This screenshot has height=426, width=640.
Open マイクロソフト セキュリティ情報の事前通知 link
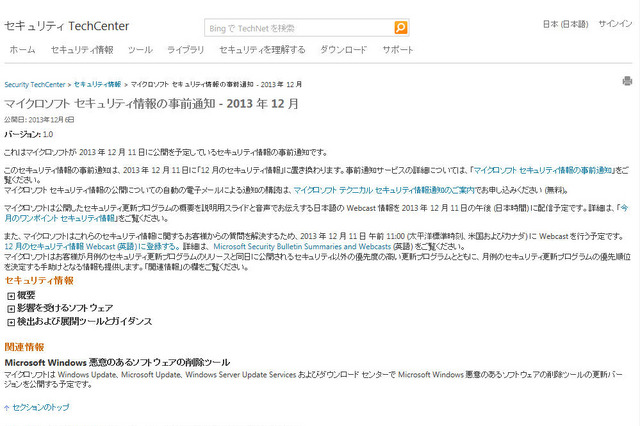(x=543, y=170)
